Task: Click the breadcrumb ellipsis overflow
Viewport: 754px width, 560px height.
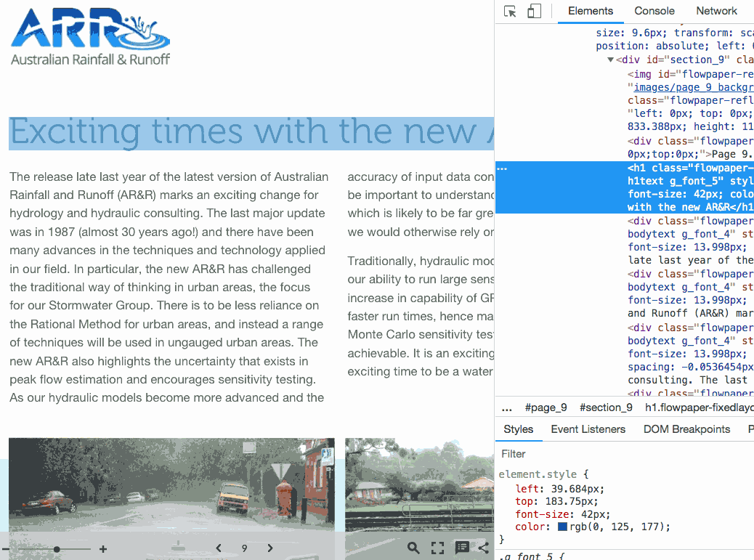Action: [x=506, y=409]
